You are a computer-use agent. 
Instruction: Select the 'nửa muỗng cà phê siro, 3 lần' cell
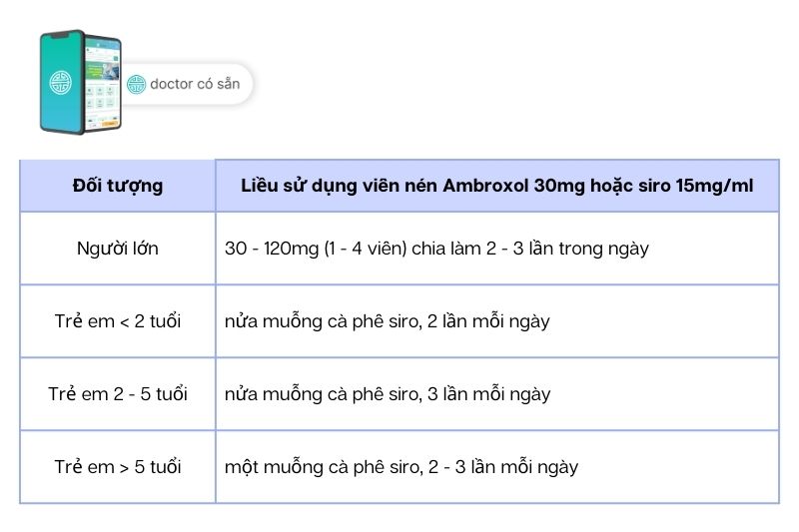(388, 394)
